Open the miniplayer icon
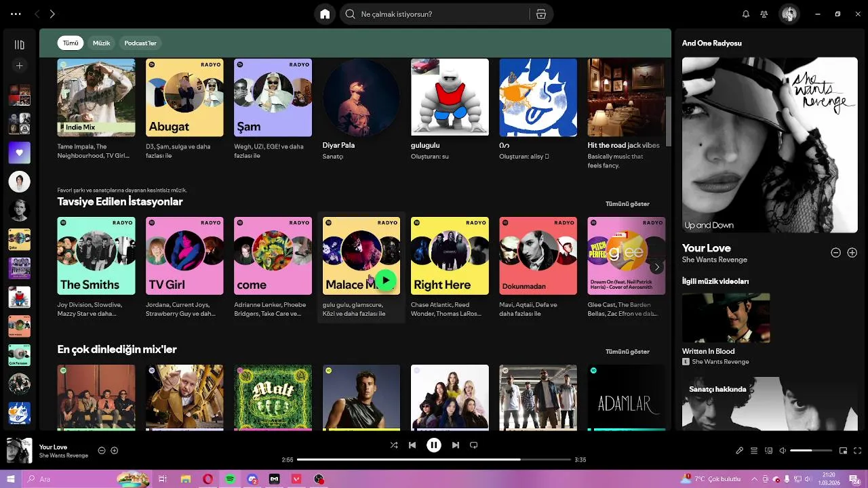Image resolution: width=868 pixels, height=488 pixels. point(844,451)
